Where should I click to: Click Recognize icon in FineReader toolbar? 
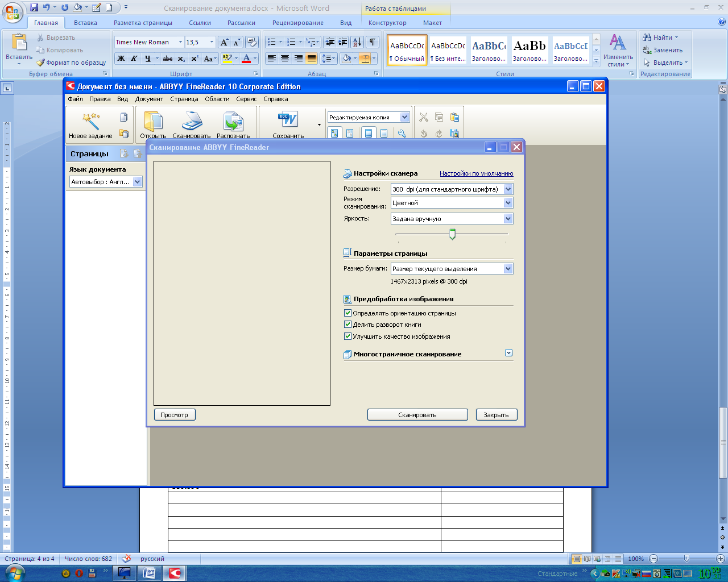point(233,121)
